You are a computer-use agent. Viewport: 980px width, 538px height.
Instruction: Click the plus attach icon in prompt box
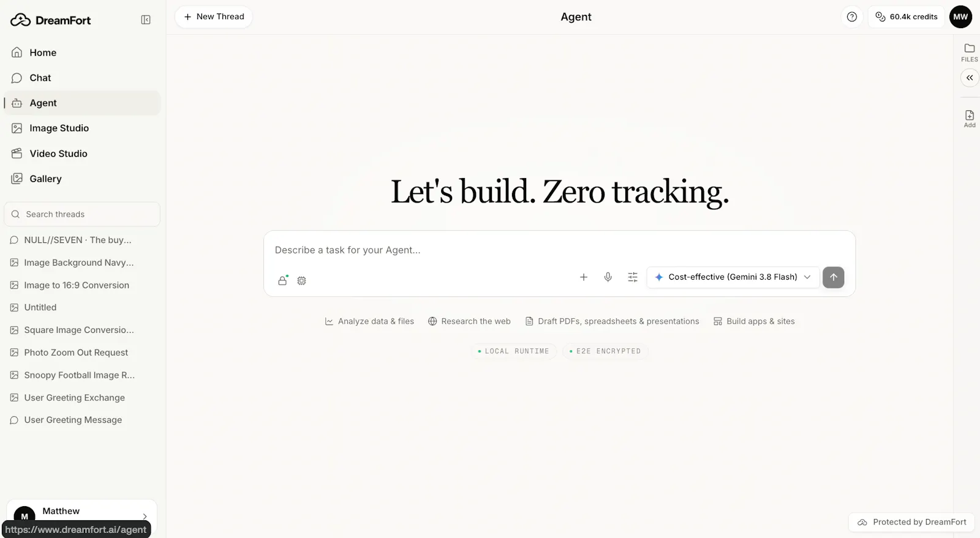(584, 277)
